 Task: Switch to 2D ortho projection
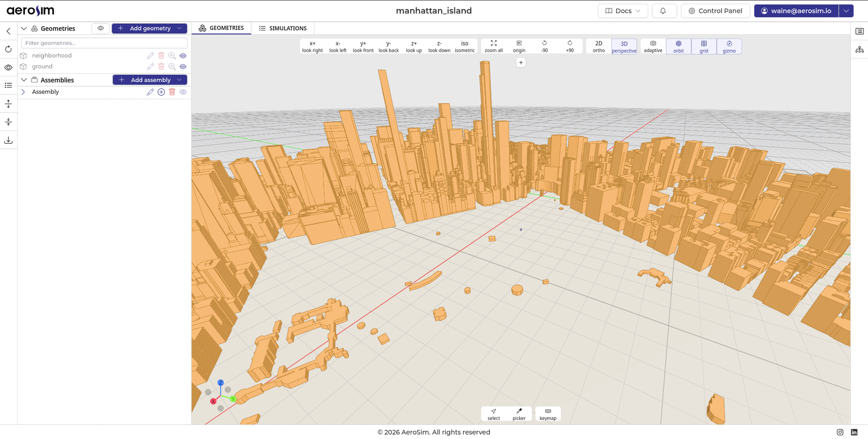(599, 47)
